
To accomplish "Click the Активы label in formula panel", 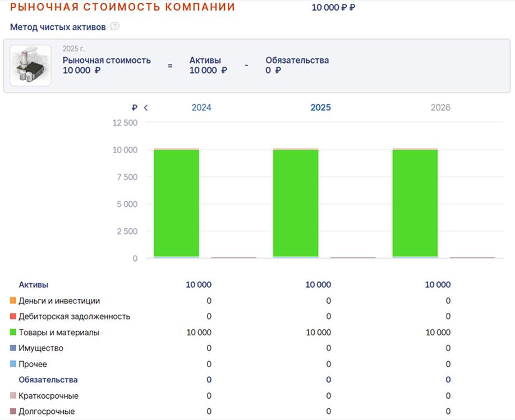I will pyautogui.click(x=205, y=61).
